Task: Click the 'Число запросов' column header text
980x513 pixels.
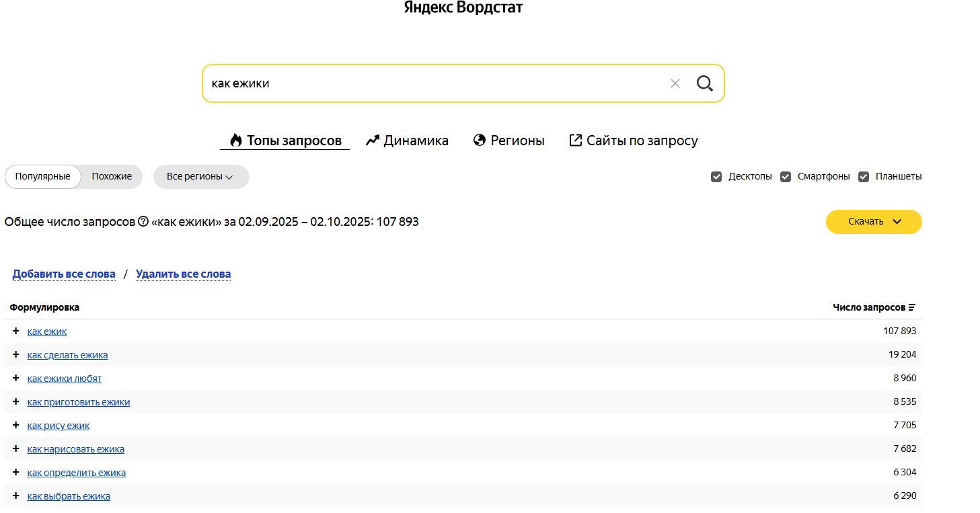Action: [x=869, y=307]
